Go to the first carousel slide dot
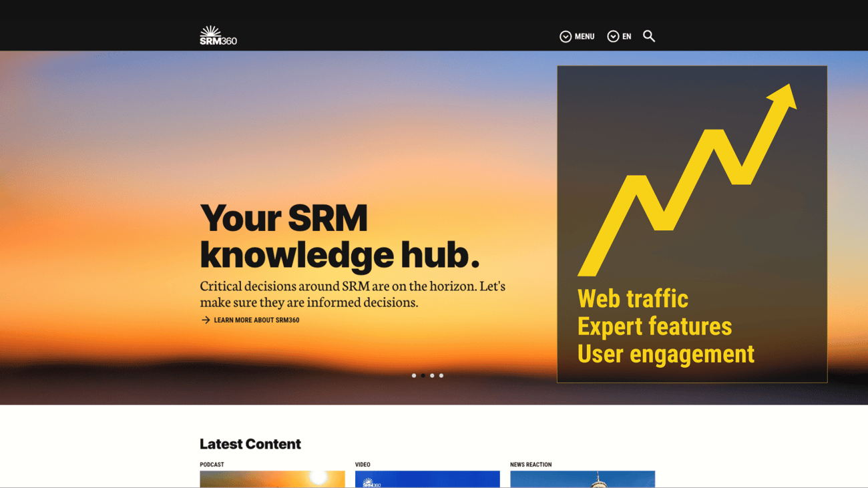 tap(414, 376)
